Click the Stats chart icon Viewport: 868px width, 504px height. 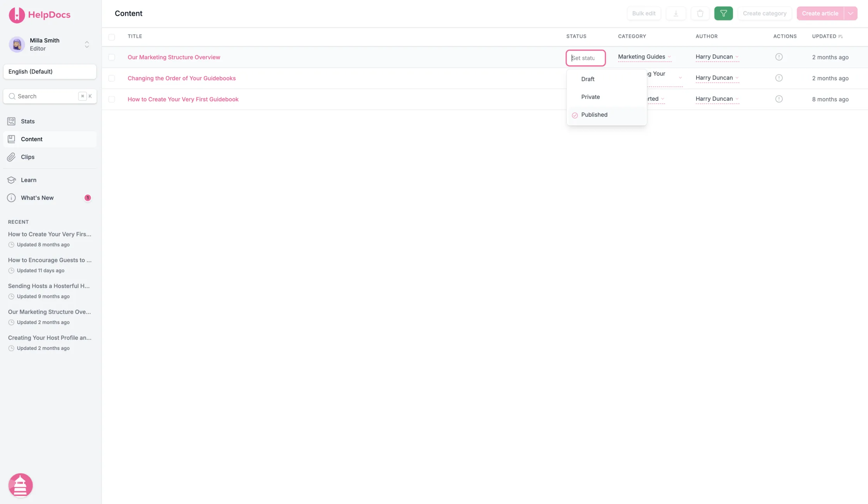click(x=11, y=121)
